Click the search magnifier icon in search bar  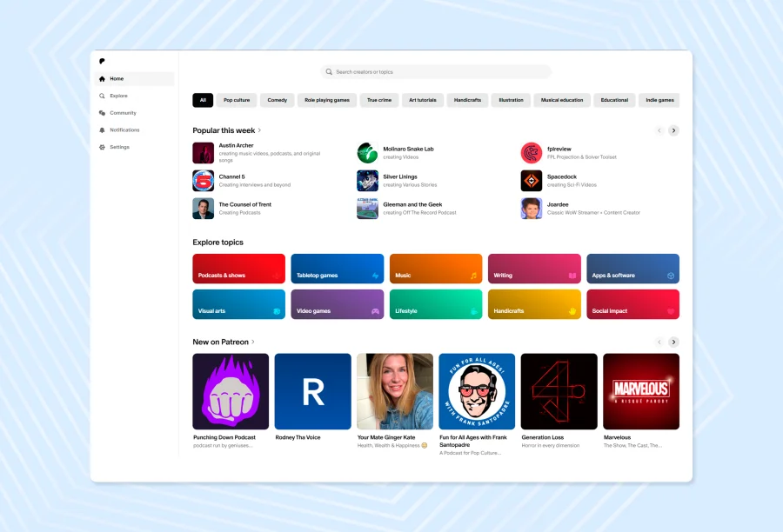(329, 72)
